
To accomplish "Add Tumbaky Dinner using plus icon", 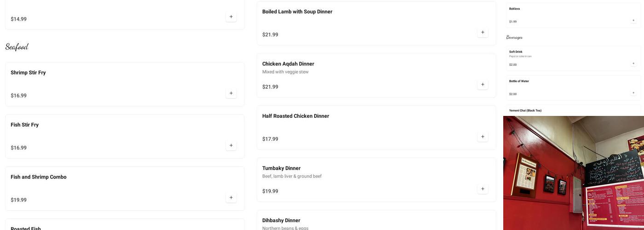I will point(483,189).
